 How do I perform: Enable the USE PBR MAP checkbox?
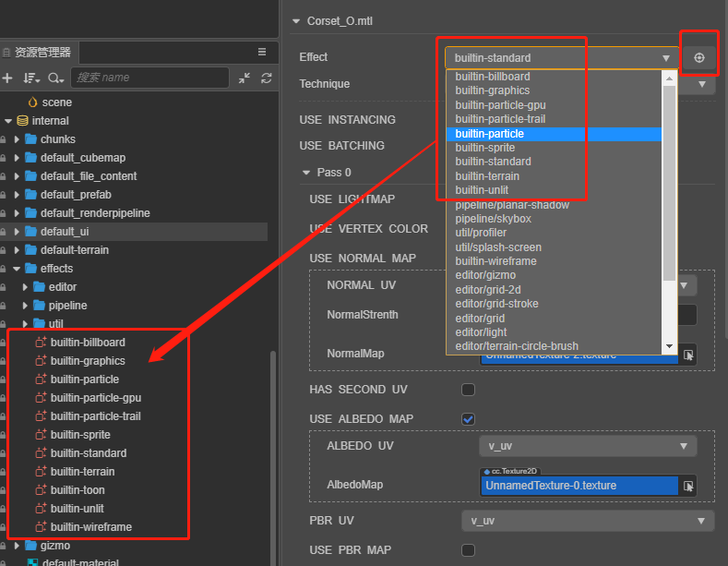(468, 550)
